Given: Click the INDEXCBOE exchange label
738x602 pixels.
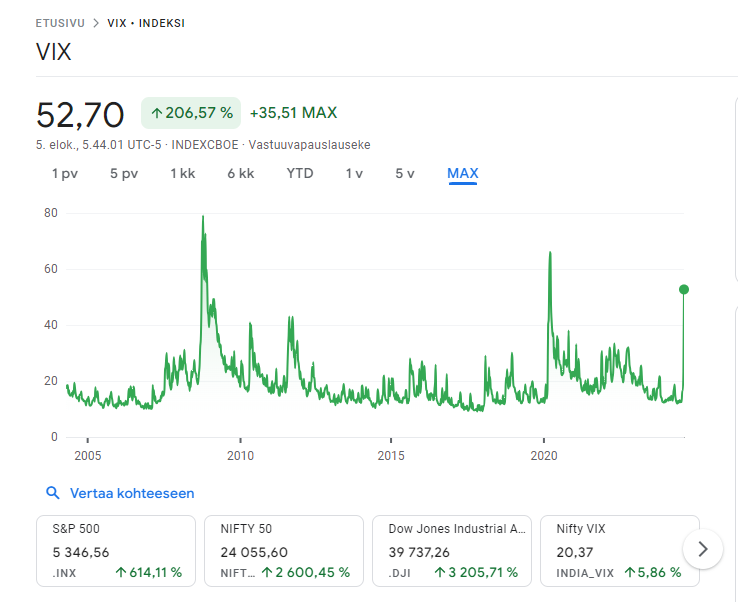Looking at the screenshot, I should coord(205,144).
